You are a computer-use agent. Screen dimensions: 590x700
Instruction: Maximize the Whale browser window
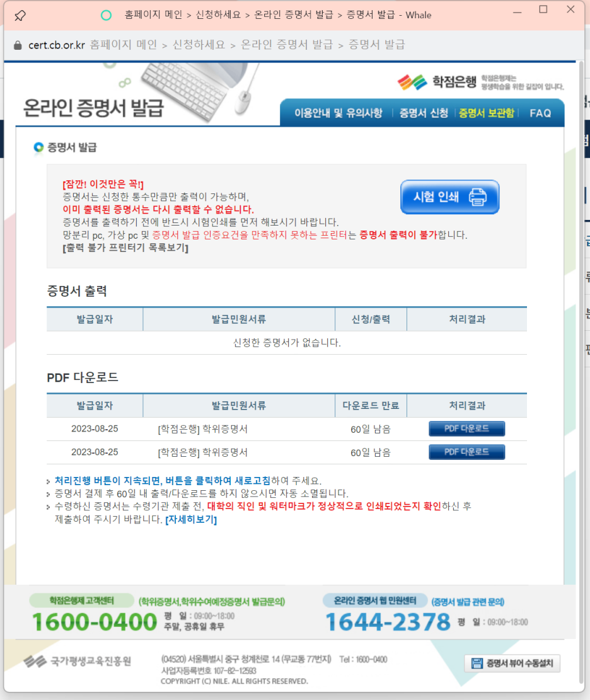[x=543, y=10]
